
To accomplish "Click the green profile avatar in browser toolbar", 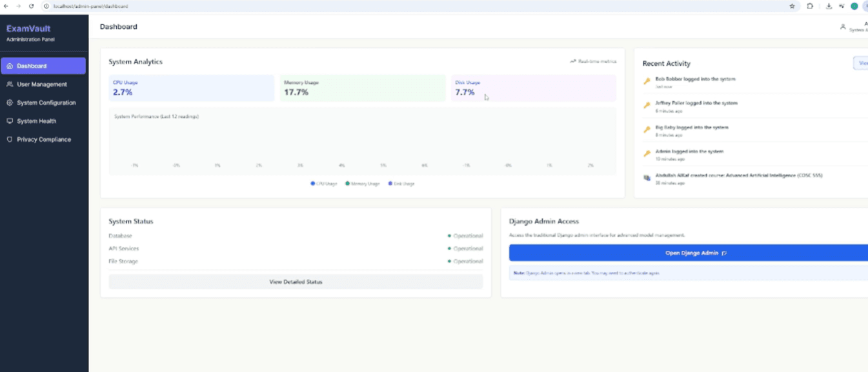I will tap(854, 6).
